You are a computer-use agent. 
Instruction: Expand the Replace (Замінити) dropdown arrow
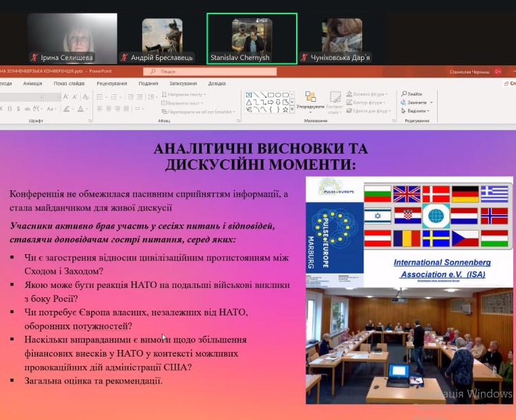tap(432, 102)
